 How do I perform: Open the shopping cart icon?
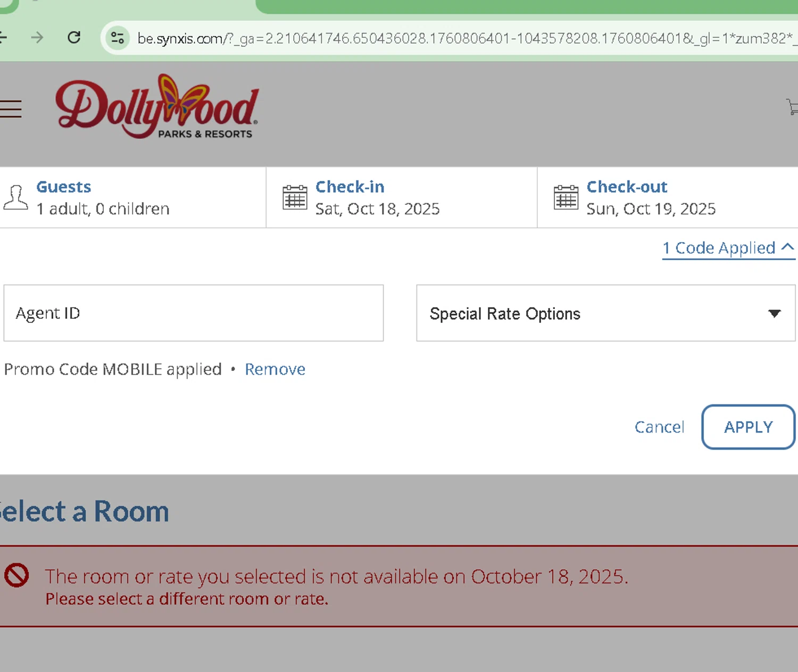(792, 106)
